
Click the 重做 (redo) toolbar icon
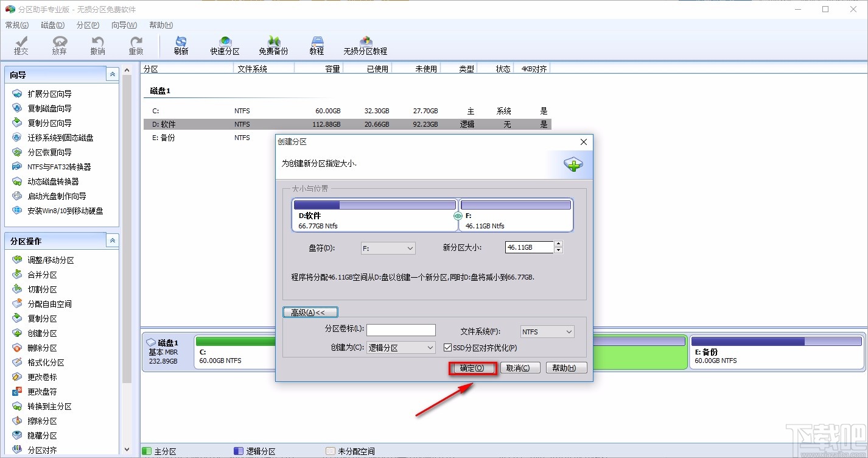coord(136,45)
